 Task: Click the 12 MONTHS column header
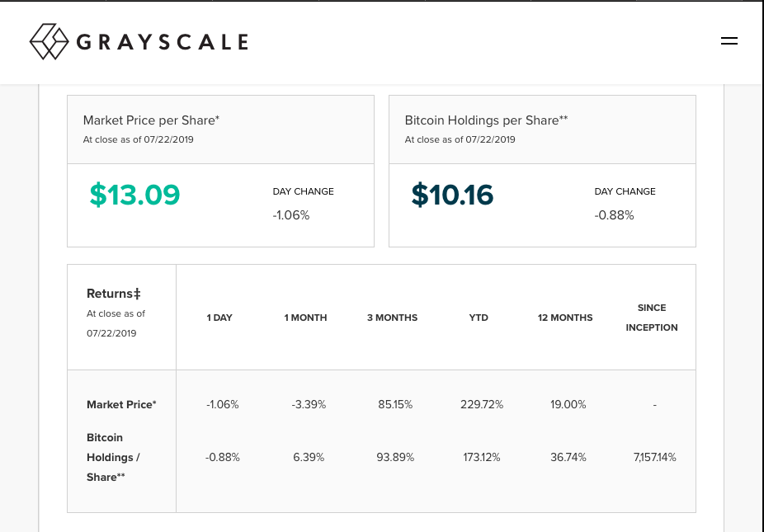coord(565,318)
